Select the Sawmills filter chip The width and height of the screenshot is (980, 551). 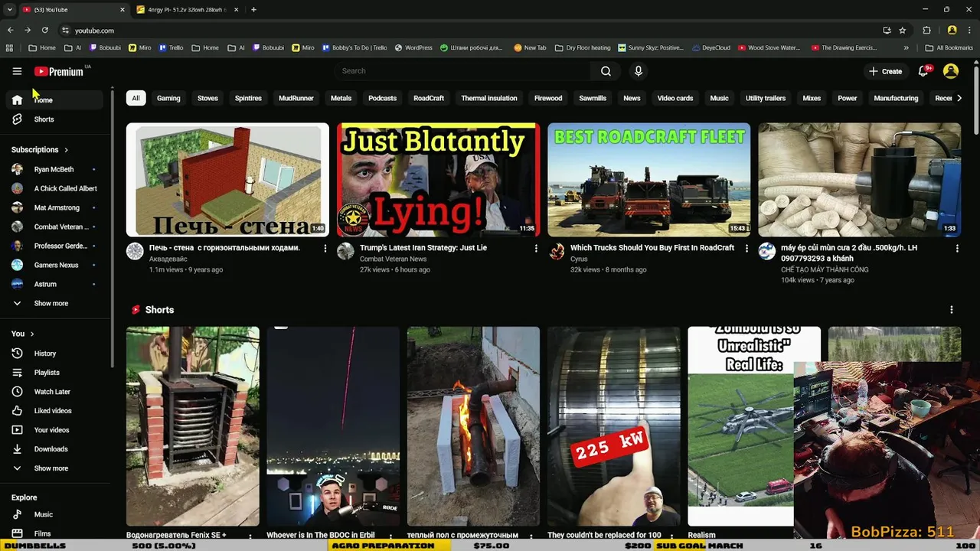593,98
